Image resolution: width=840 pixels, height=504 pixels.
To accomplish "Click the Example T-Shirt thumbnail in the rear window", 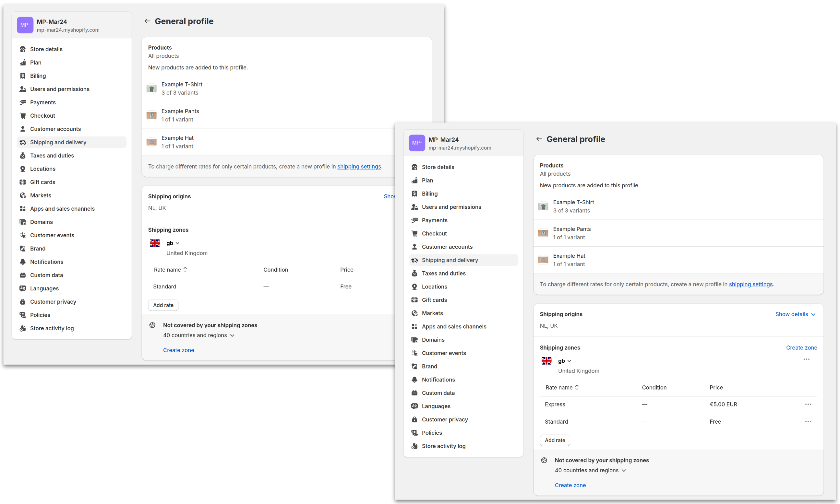I will click(x=151, y=88).
